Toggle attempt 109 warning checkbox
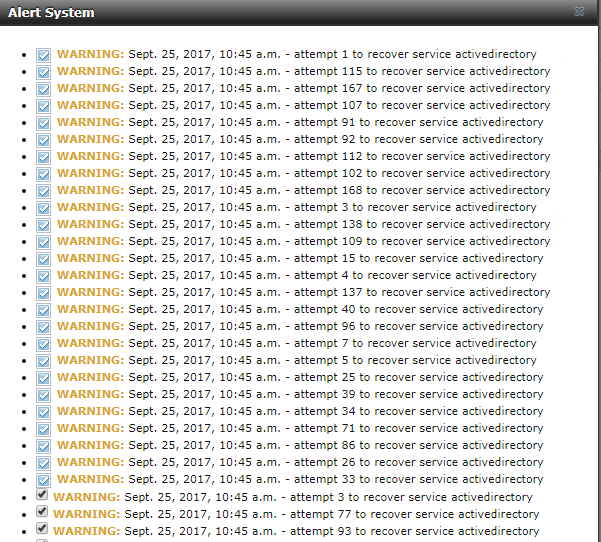The image size is (601, 542). point(43,242)
